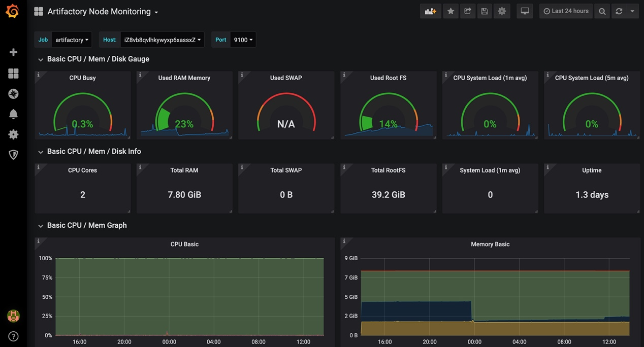Click the 39.2 GiB Total RootFS value
This screenshot has width=644, height=347.
pyautogui.click(x=388, y=195)
